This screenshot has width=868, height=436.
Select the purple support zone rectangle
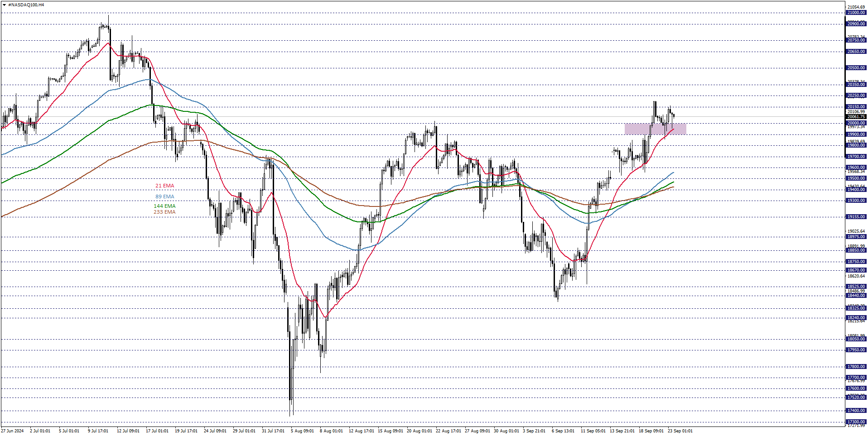[x=655, y=129]
